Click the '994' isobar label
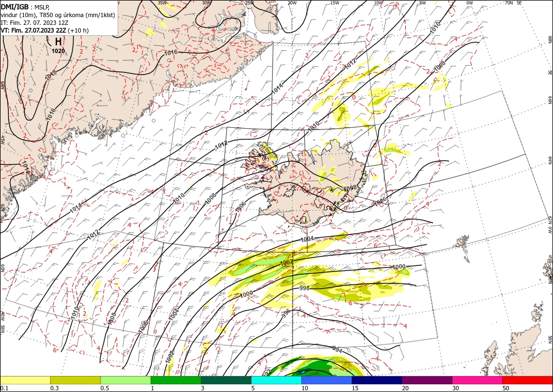 [337, 349]
